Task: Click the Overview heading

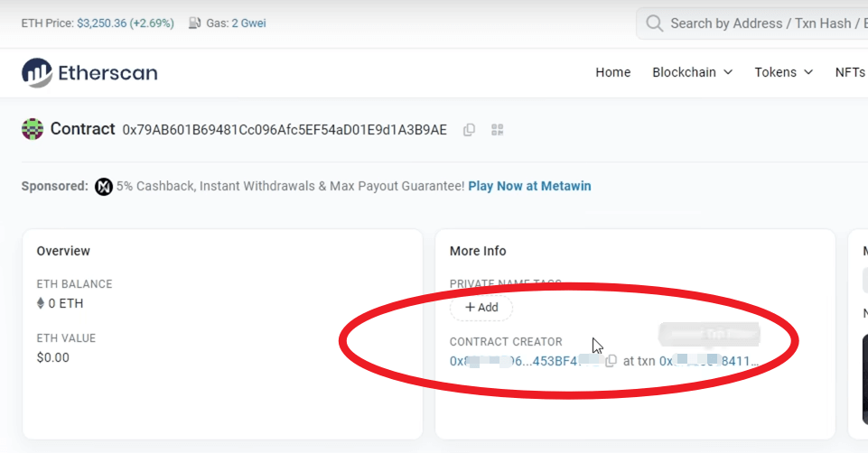Action: (x=63, y=251)
